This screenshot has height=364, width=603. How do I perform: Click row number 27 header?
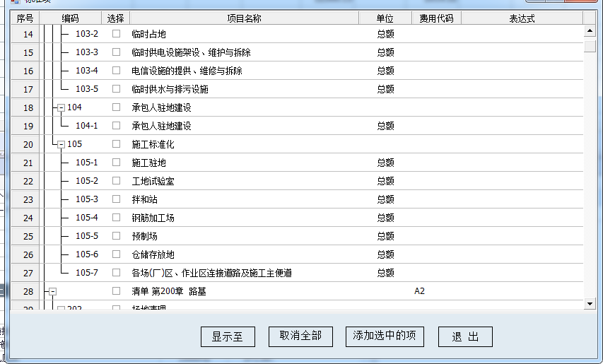25,273
